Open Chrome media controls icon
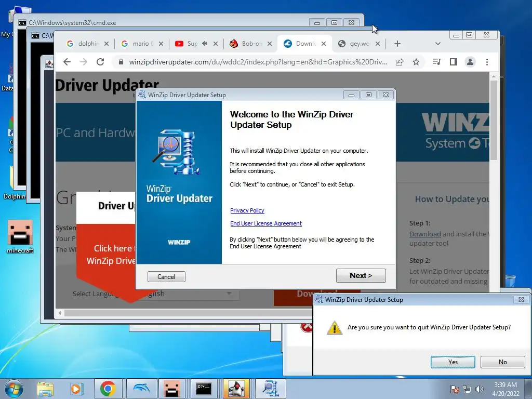 pos(436,62)
